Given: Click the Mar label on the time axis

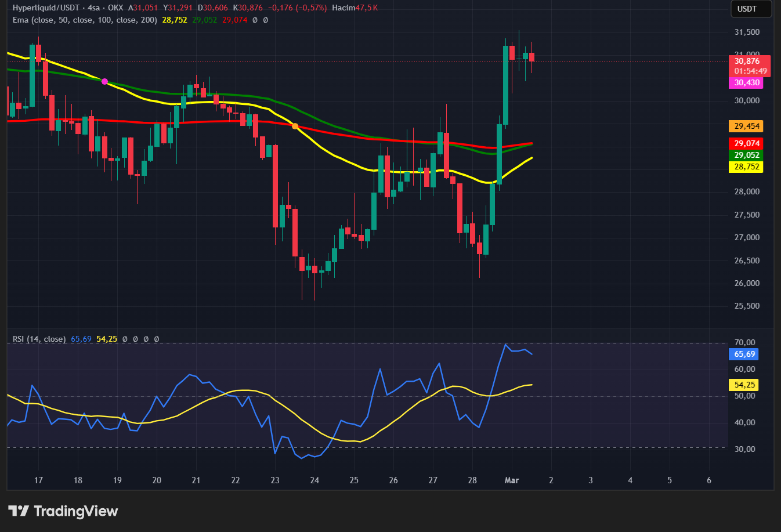Looking at the screenshot, I should [511, 480].
